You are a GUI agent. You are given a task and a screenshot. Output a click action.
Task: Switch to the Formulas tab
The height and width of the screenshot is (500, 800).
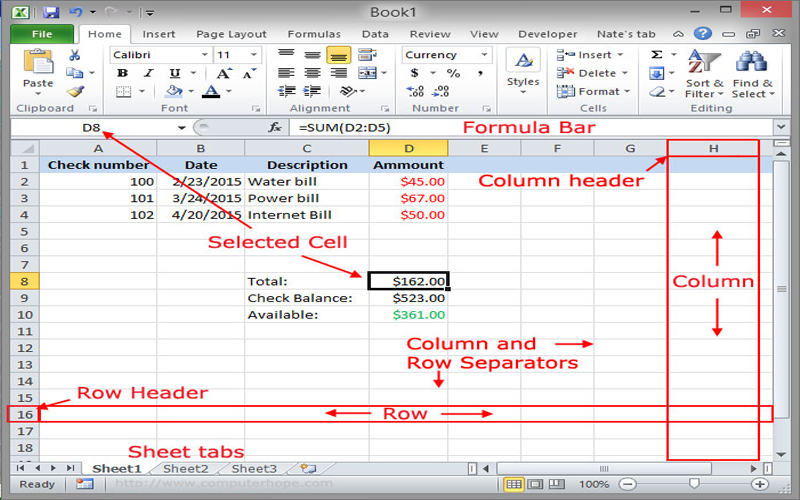point(314,34)
